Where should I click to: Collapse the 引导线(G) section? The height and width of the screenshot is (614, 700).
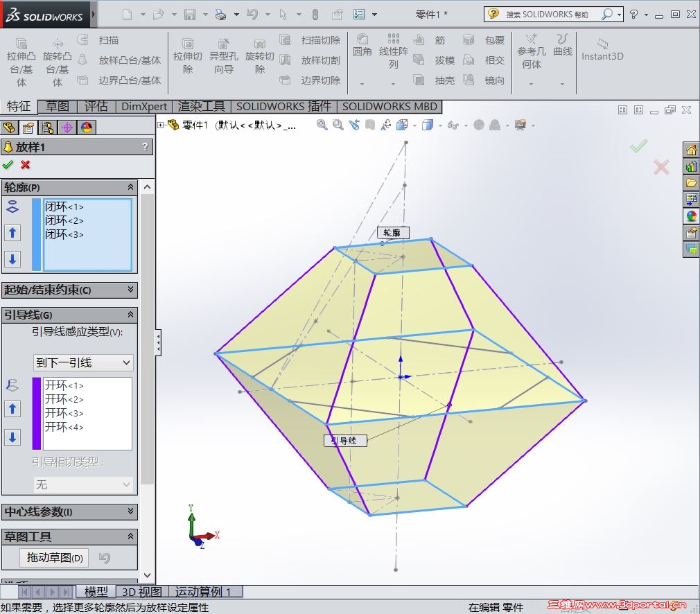coord(130,315)
